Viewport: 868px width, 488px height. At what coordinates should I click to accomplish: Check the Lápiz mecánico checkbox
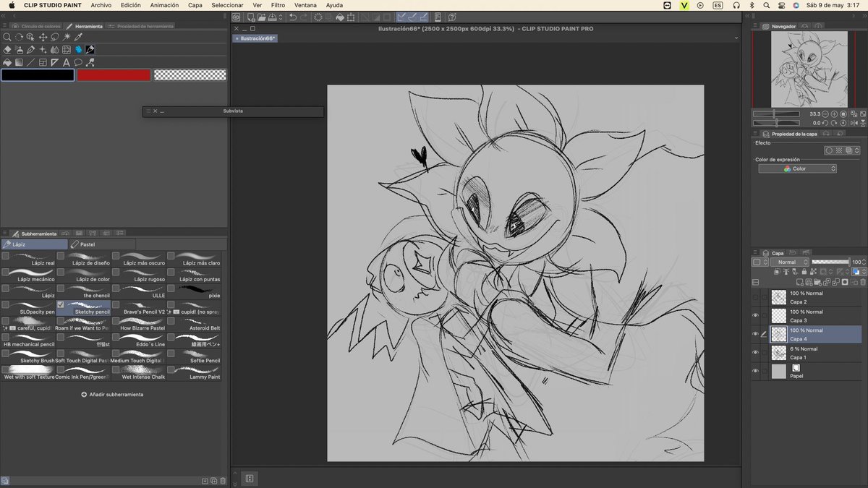6,272
